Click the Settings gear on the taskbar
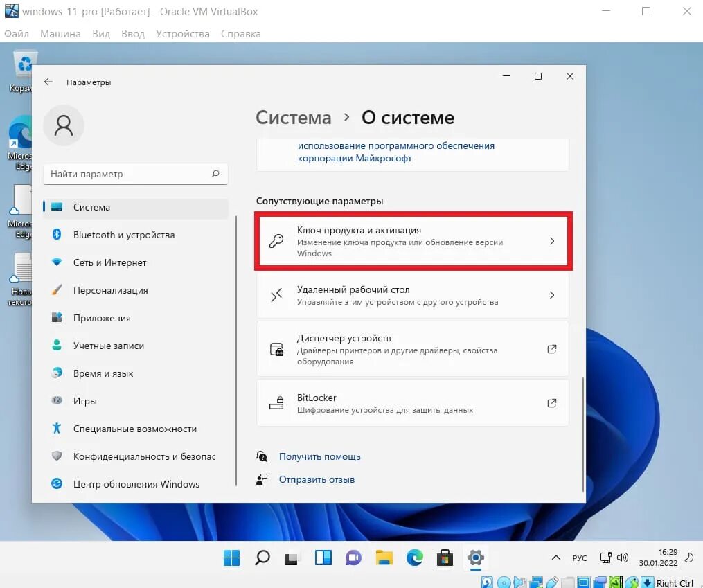Image resolution: width=703 pixels, height=588 pixels. click(476, 558)
